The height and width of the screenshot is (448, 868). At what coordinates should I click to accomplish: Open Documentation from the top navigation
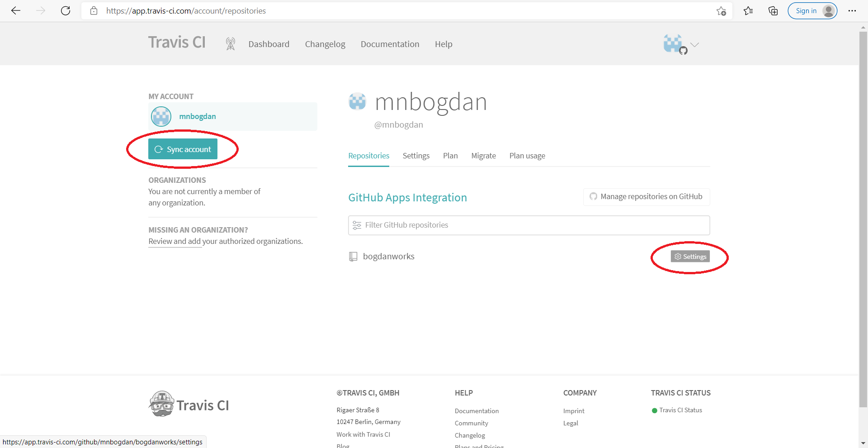click(390, 44)
